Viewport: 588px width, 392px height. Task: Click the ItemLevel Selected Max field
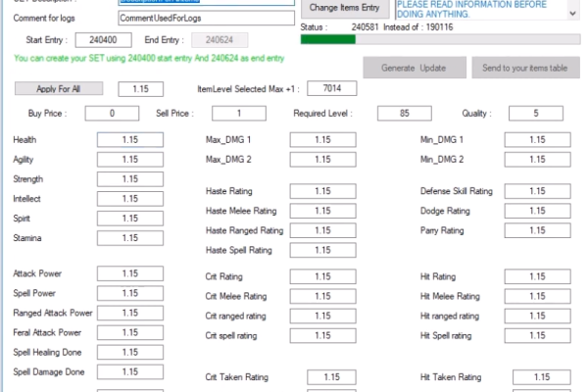[x=331, y=89]
